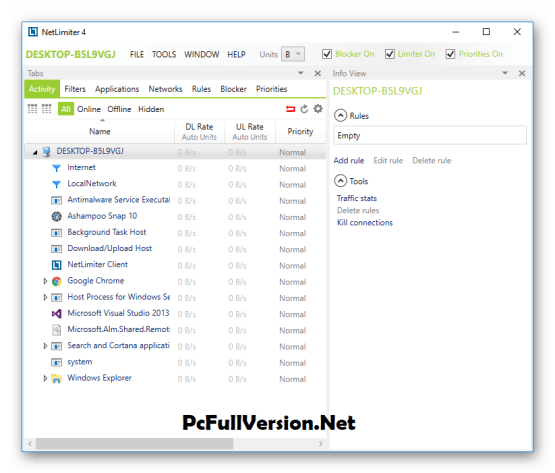Image resolution: width=555 pixels, height=473 pixels.
Task: Show only Online items
Action: [x=89, y=109]
